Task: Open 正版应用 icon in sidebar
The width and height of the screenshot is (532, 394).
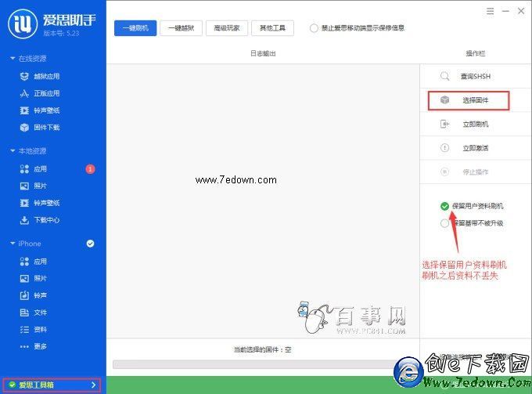Action: click(24, 93)
